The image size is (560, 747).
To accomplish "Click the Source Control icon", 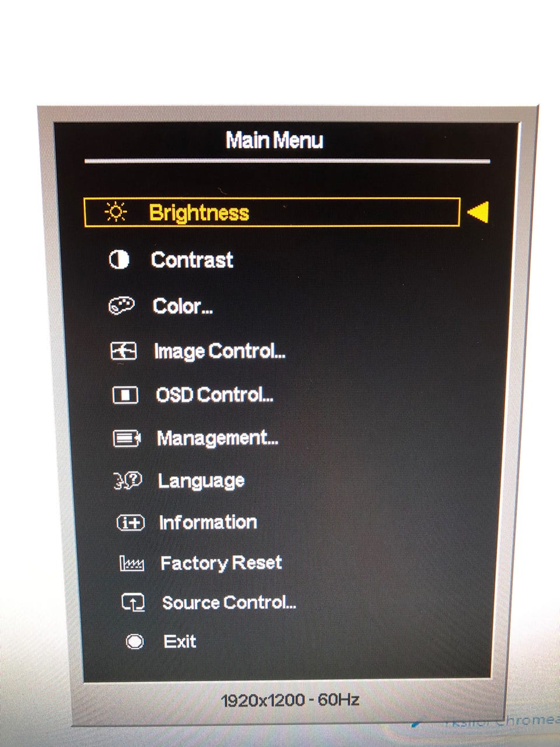I will [x=133, y=602].
